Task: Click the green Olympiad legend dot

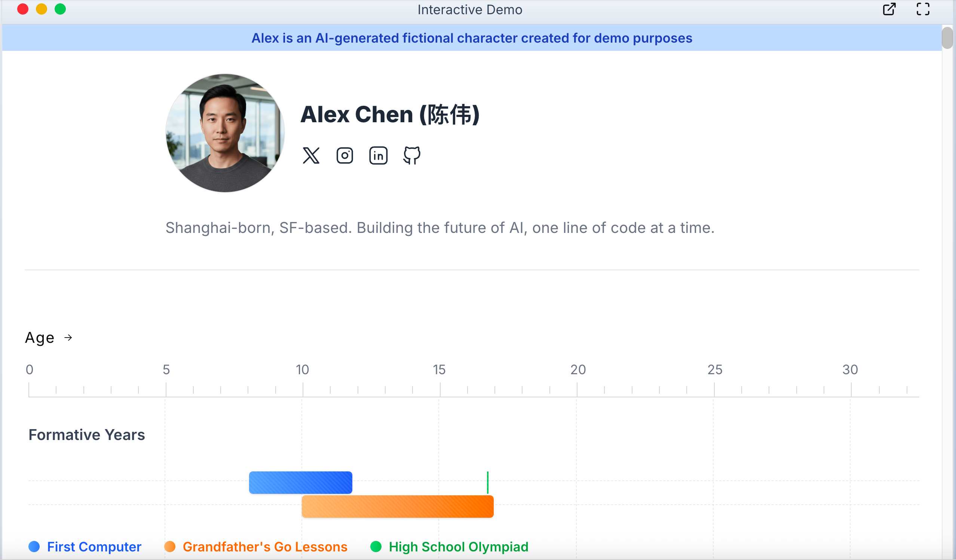Action: pyautogui.click(x=376, y=546)
